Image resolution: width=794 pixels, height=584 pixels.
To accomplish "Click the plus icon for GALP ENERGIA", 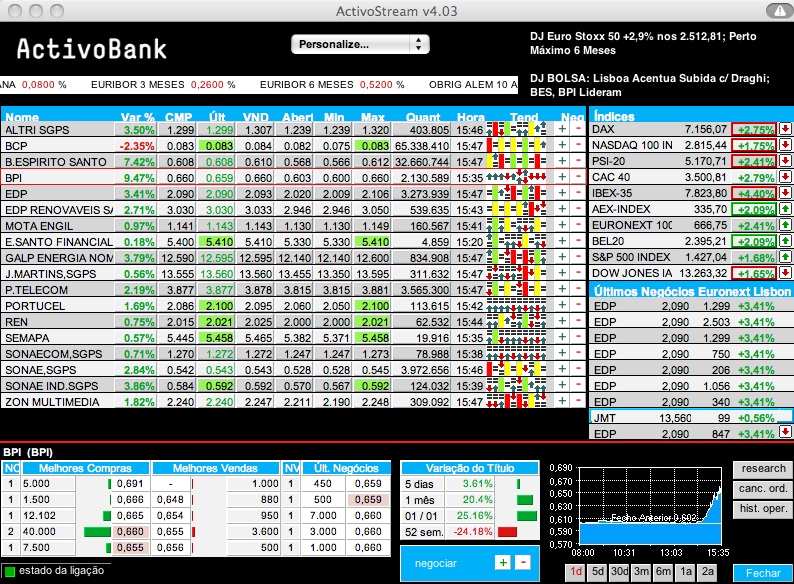I will (x=562, y=257).
